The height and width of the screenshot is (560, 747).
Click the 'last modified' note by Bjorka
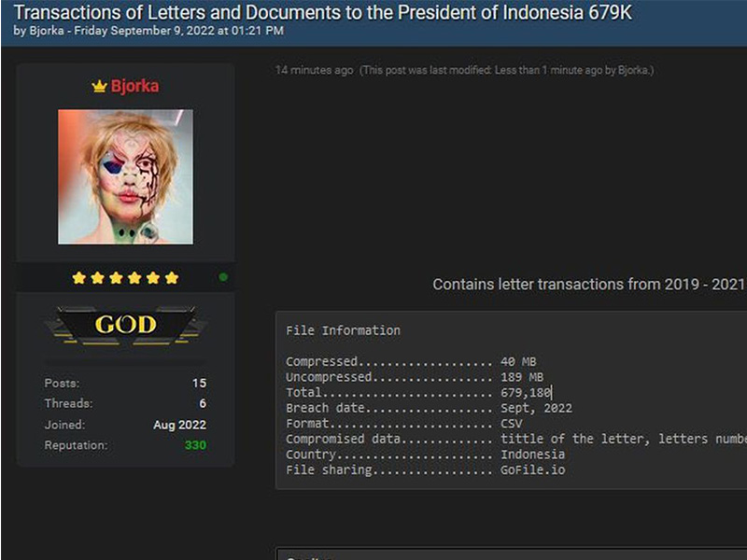click(x=507, y=71)
